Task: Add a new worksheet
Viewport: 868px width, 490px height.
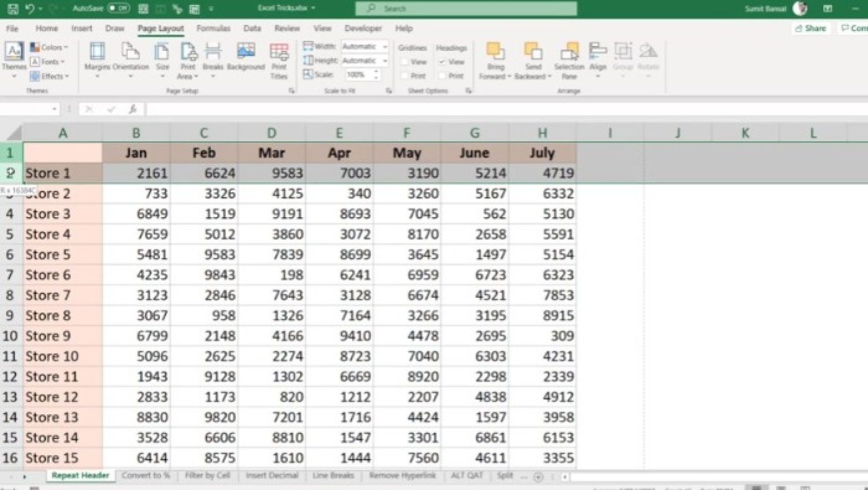Action: click(539, 476)
